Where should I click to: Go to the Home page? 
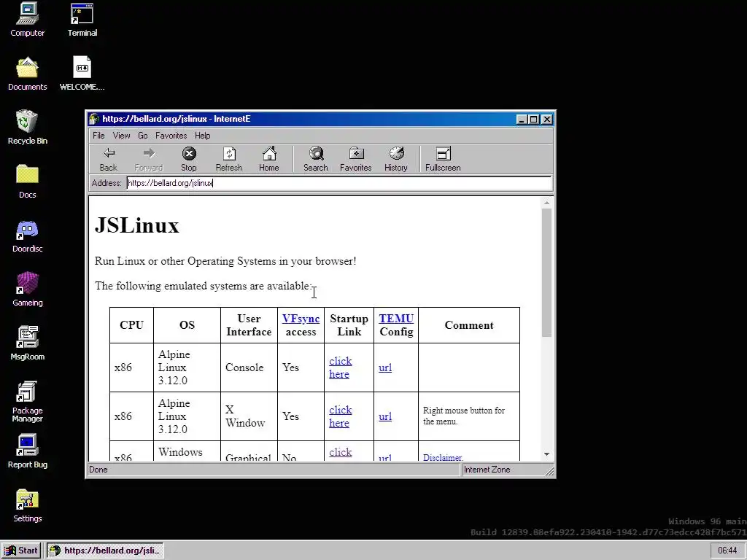268,159
